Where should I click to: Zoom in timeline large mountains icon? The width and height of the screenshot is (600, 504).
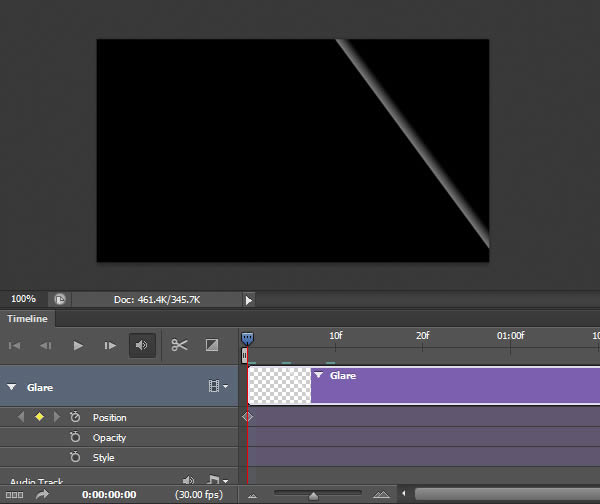pos(382,495)
